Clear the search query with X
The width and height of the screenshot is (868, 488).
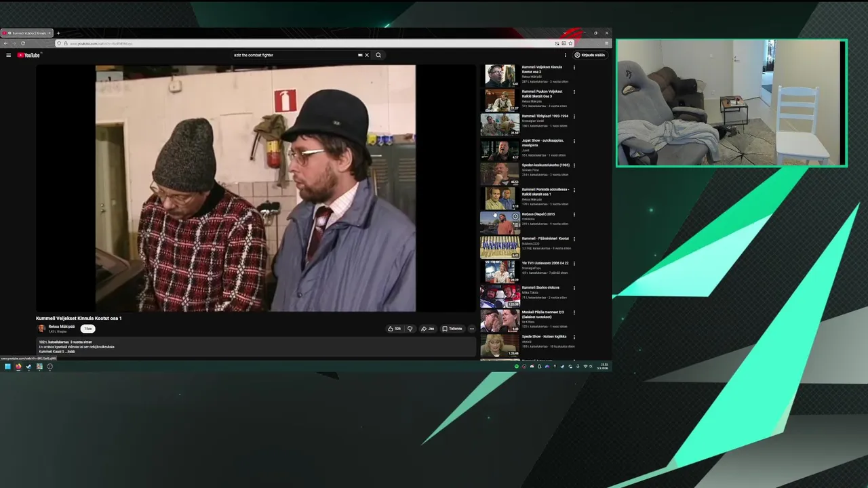tap(367, 55)
